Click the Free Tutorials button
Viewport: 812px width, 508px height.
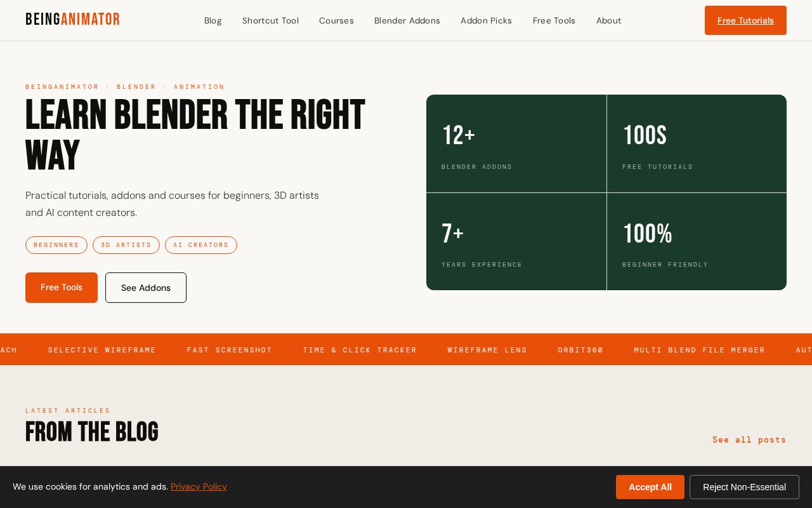pyautogui.click(x=745, y=20)
